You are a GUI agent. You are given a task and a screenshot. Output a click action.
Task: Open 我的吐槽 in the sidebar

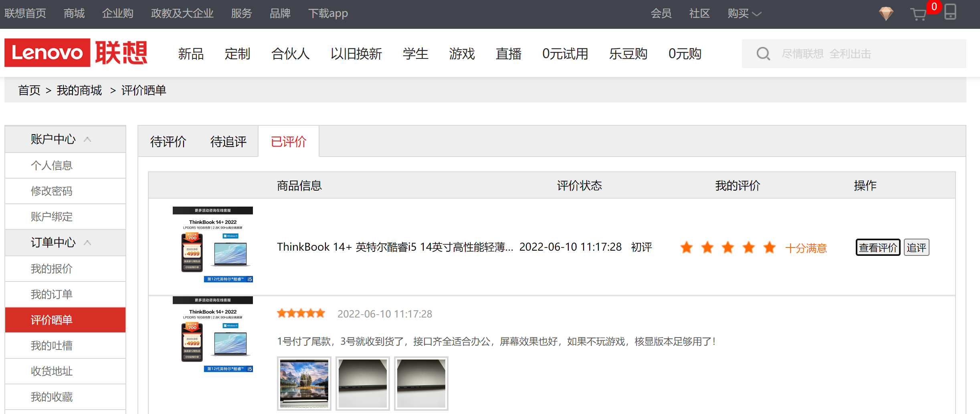(65, 346)
